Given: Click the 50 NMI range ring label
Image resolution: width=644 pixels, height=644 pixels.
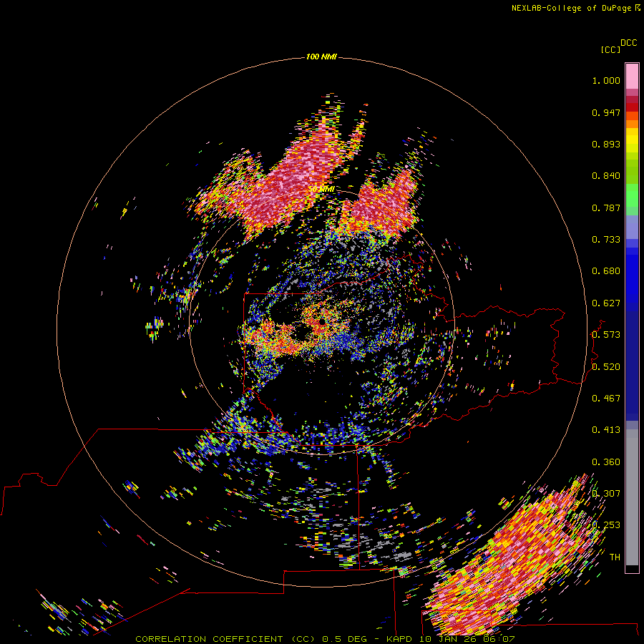Looking at the screenshot, I should 322,189.
